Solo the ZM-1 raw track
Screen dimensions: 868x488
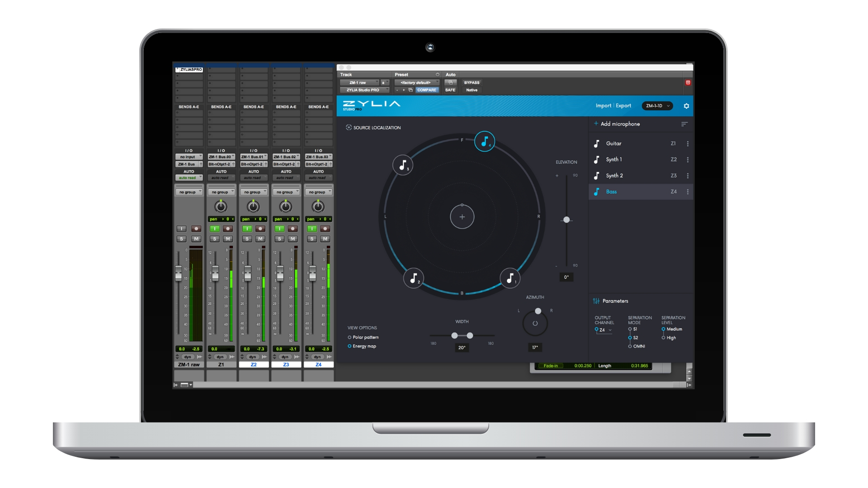click(x=182, y=239)
